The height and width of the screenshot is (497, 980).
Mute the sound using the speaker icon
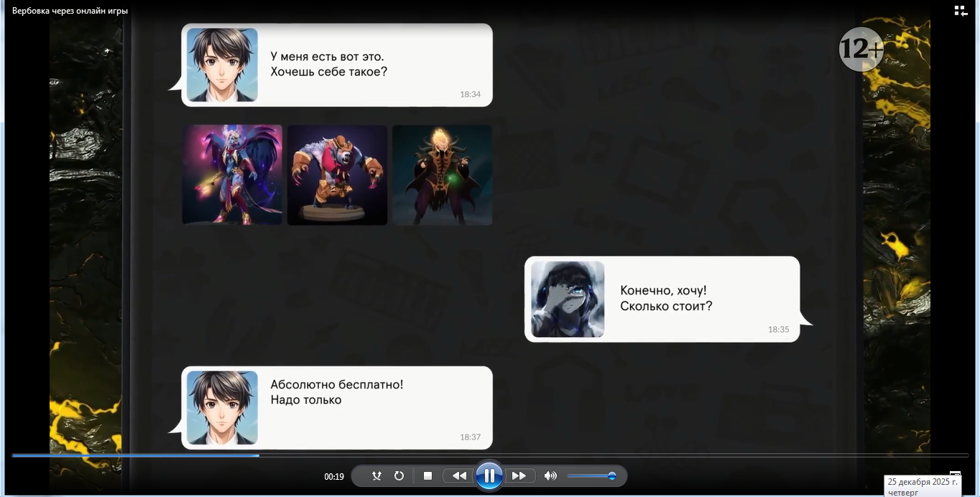[550, 476]
